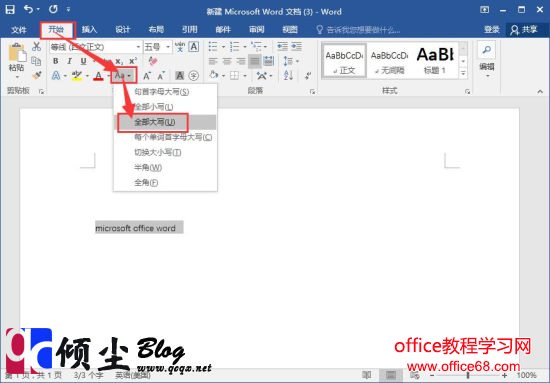Toggle Superscript formatting
Viewport: 550px width, 383px height.
coord(133,61)
